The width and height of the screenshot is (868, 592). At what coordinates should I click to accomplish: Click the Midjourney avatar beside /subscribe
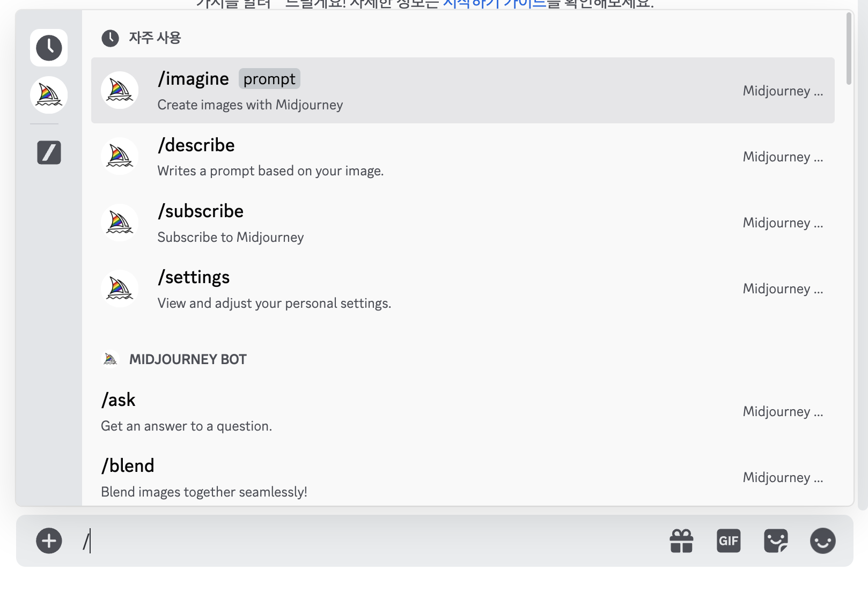click(120, 223)
